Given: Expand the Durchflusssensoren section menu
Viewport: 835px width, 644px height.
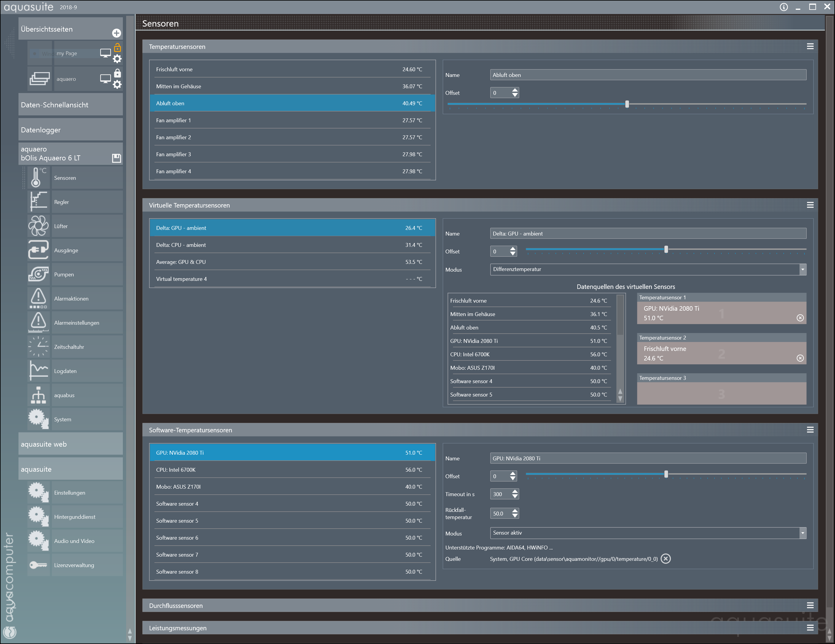Looking at the screenshot, I should coord(810,606).
